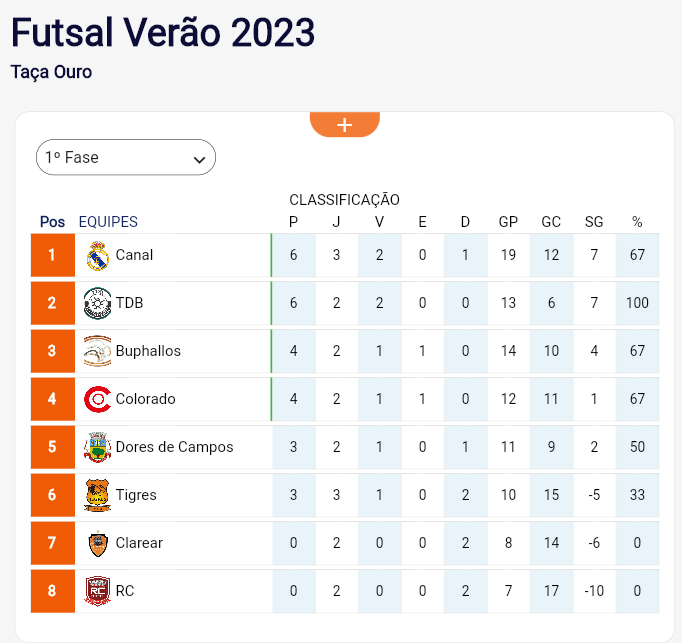Image resolution: width=682 pixels, height=643 pixels.
Task: Click the dropdown chevron arrow
Action: click(199, 160)
